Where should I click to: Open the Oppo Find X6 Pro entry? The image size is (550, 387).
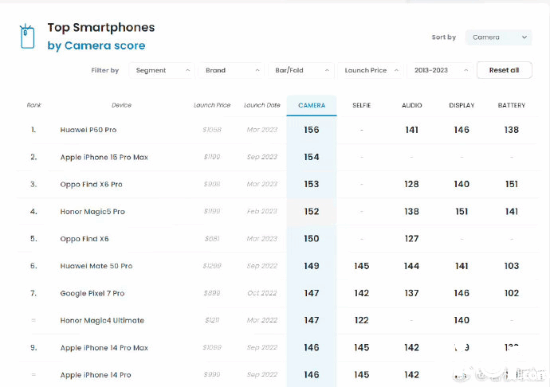tap(91, 184)
